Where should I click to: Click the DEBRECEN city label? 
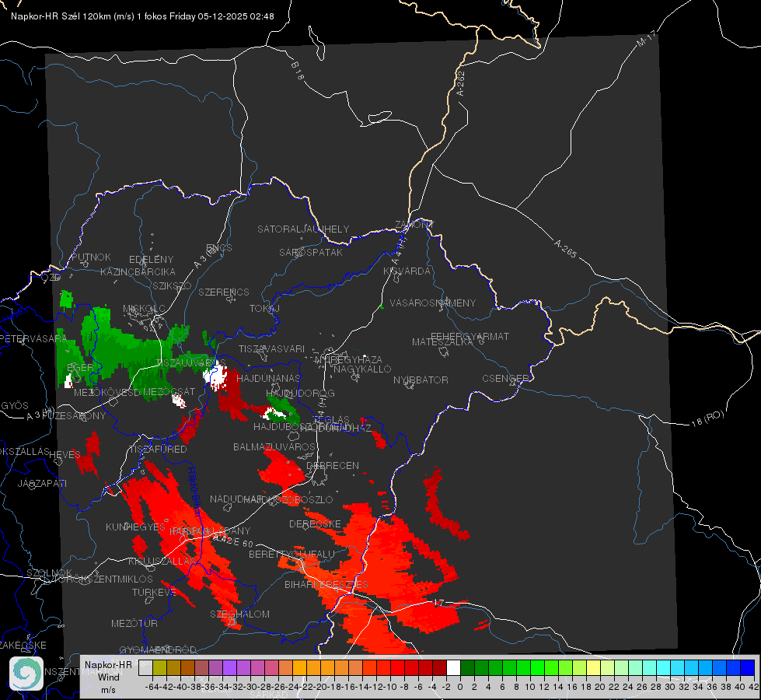click(x=333, y=465)
